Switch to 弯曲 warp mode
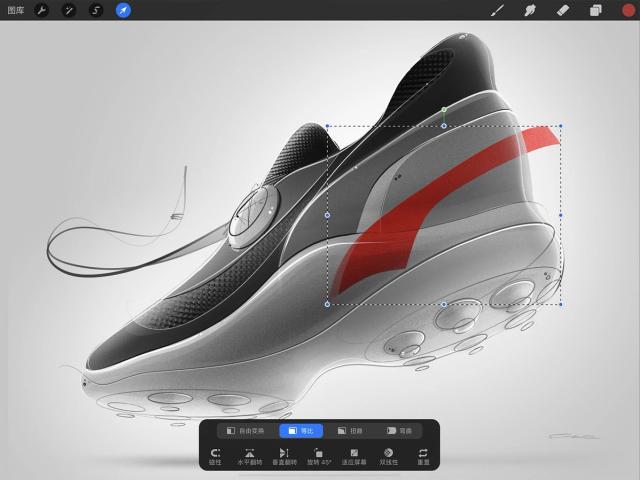The image size is (640, 480). 400,431
